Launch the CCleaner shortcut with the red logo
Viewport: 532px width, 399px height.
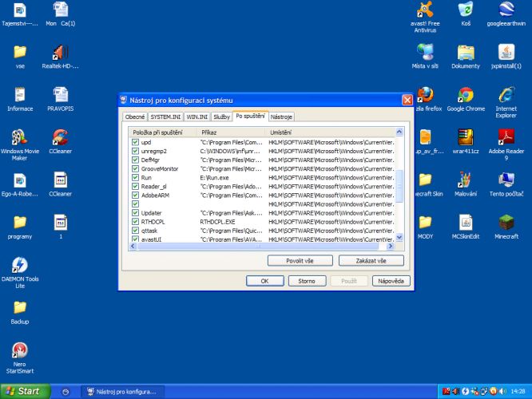[x=60, y=142]
